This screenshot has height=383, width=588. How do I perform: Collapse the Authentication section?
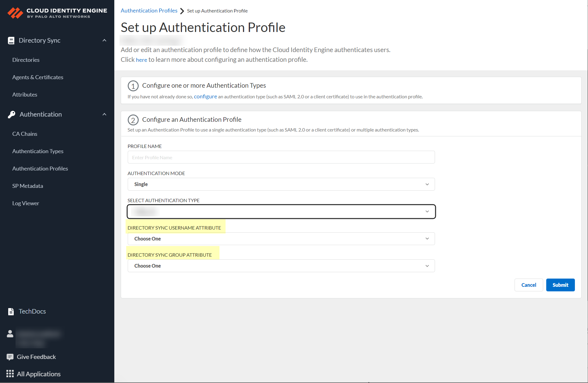(104, 114)
